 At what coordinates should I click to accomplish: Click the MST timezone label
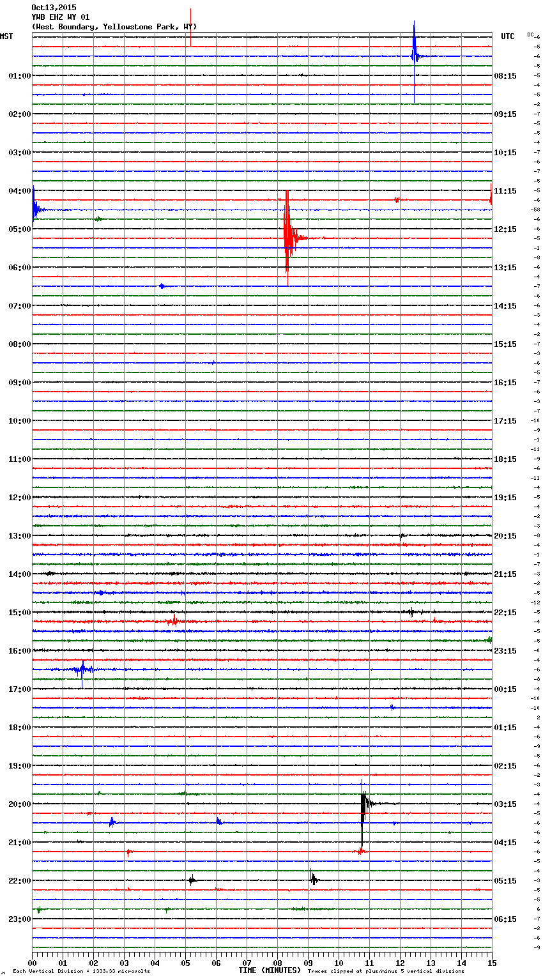[x=6, y=36]
